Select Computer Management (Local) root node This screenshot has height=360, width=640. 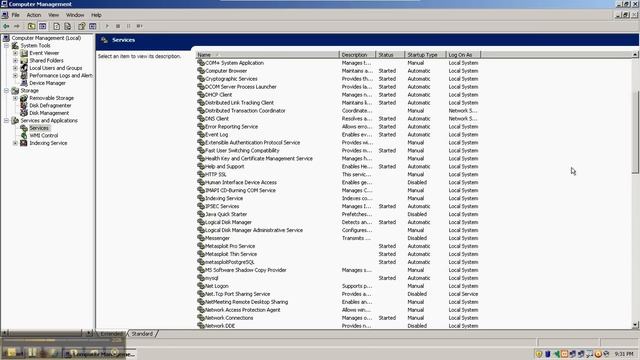click(46, 38)
